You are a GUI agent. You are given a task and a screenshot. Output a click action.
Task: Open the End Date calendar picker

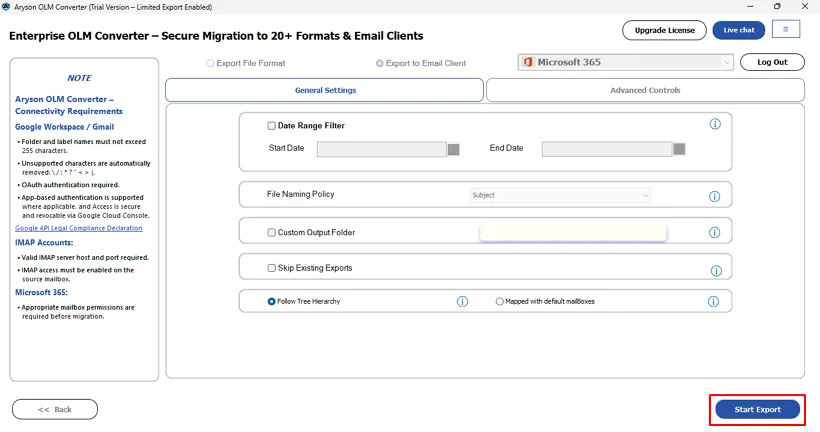point(679,149)
